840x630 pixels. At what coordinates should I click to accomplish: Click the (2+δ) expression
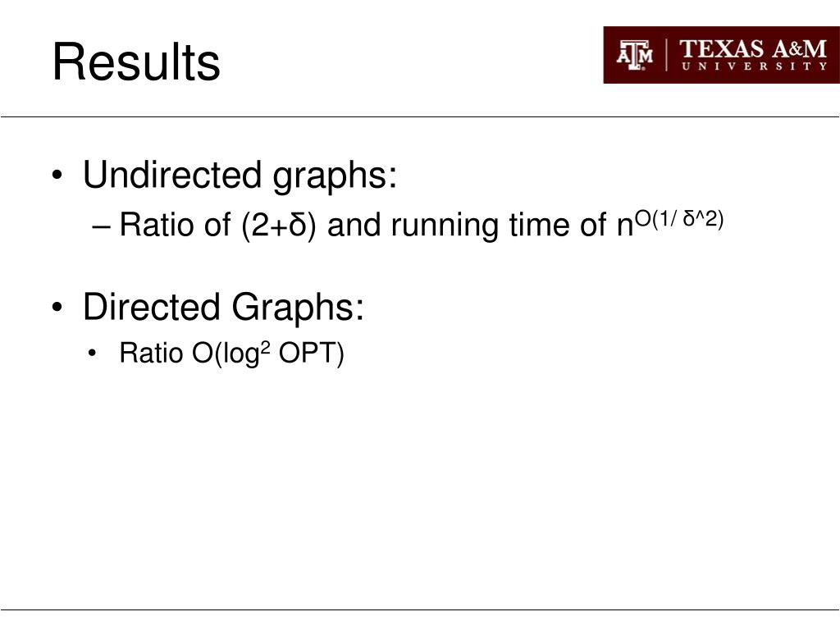tap(279, 225)
